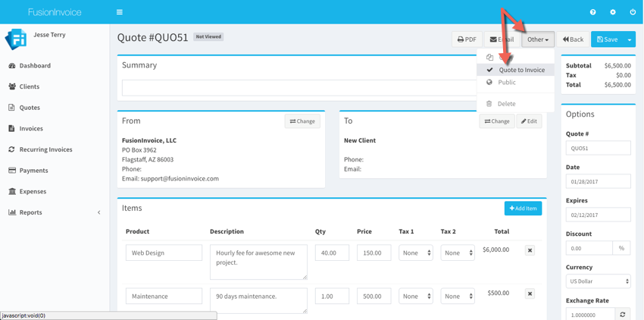This screenshot has height=320, width=644.
Task: Open the settings gear icon
Action: point(613,12)
